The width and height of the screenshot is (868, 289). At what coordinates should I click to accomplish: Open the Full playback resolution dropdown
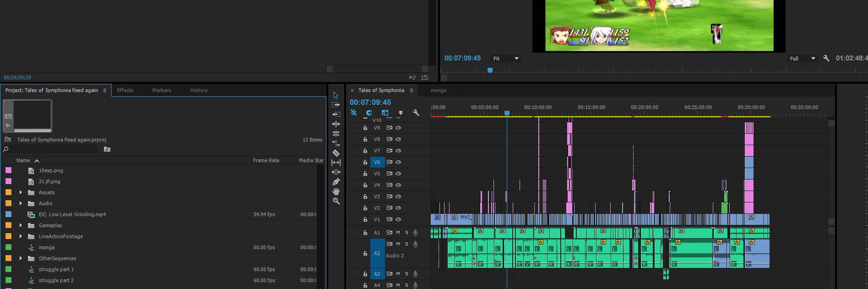tap(802, 59)
